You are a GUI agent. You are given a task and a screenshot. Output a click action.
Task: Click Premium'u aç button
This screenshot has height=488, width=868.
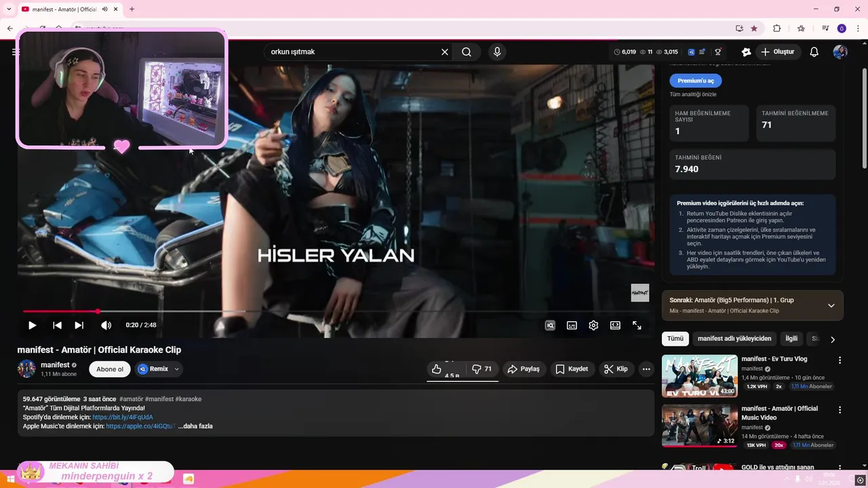click(696, 81)
